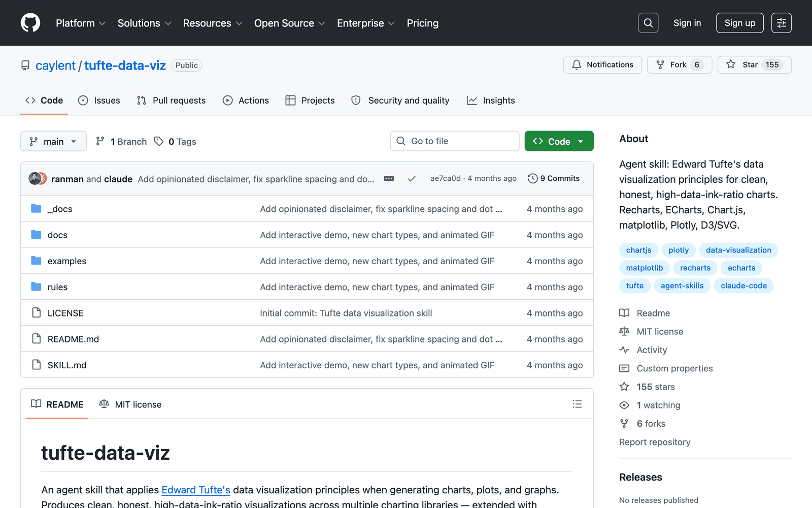Click the _docs folder icon
The width and height of the screenshot is (812, 508).
[x=36, y=208]
